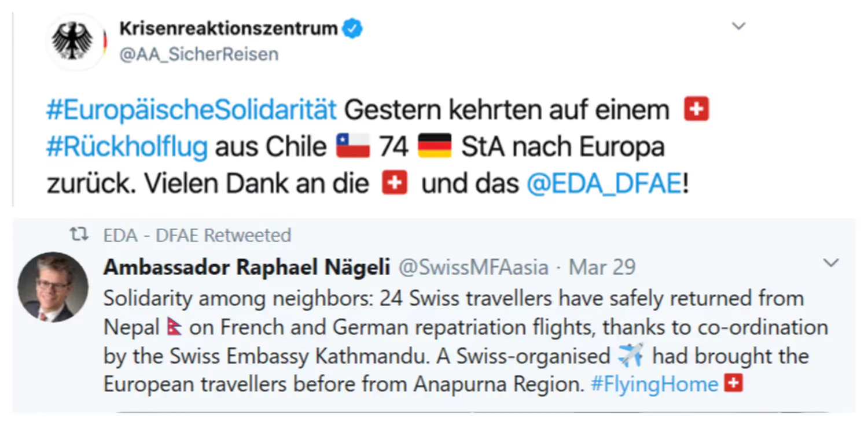
Task: Click the verified badge next to Krisenreaktionszentrum
Action: [x=354, y=27]
